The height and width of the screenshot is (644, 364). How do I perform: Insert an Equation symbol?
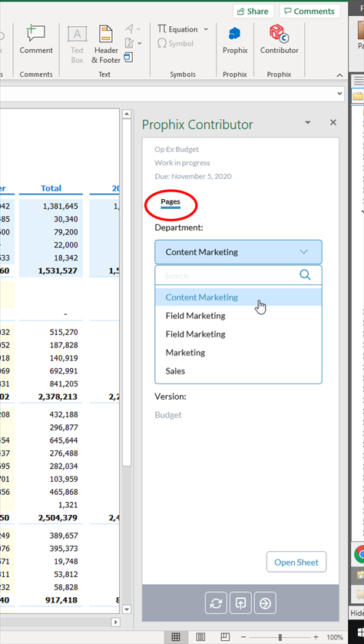[x=177, y=29]
